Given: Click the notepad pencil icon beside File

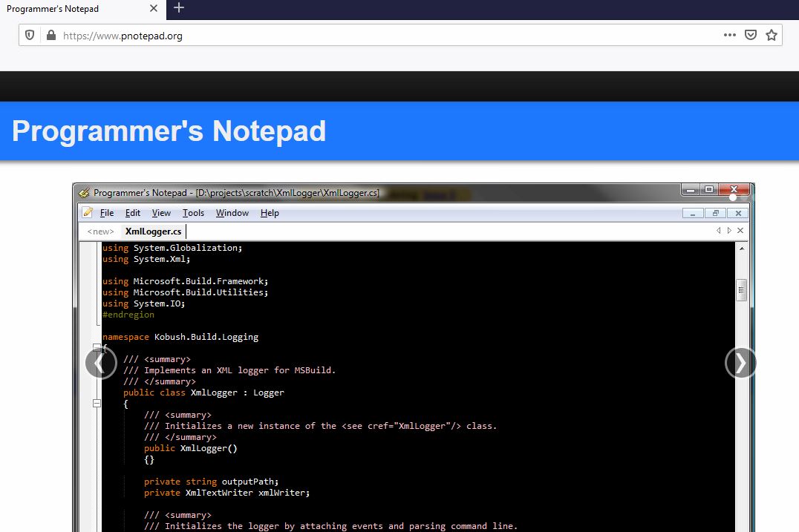Looking at the screenshot, I should pyautogui.click(x=88, y=212).
